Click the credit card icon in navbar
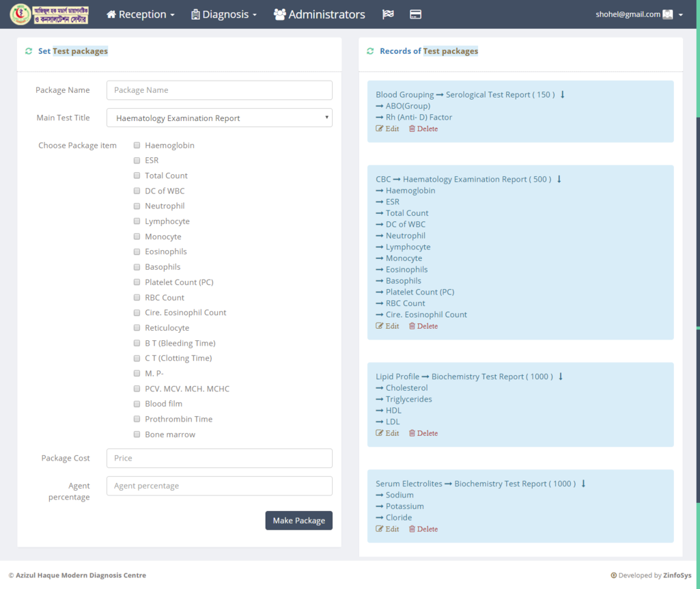This screenshot has height=589, width=700. [x=415, y=14]
